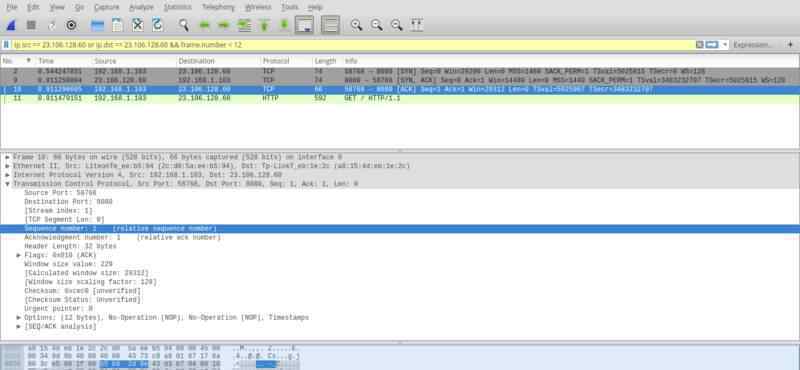Click the Expression... button
The height and width of the screenshot is (370, 800).
click(753, 45)
